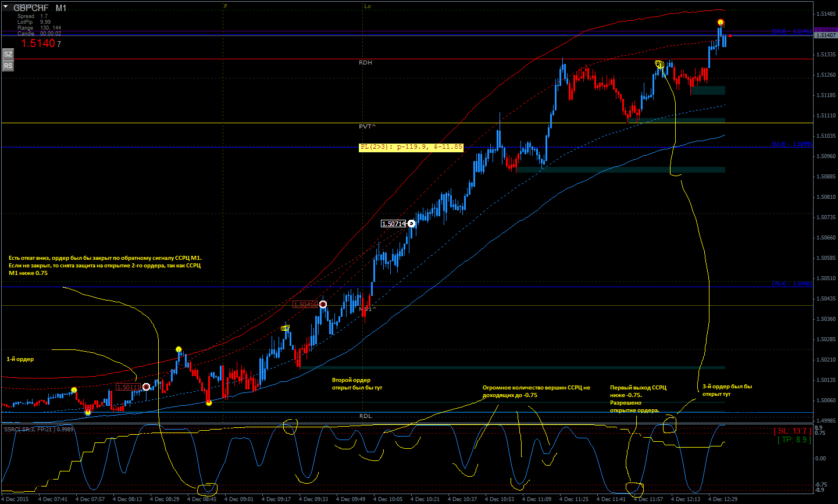The image size is (838, 504).
Task: Select the (61.8) Fibonacci level label
Action: (792, 144)
